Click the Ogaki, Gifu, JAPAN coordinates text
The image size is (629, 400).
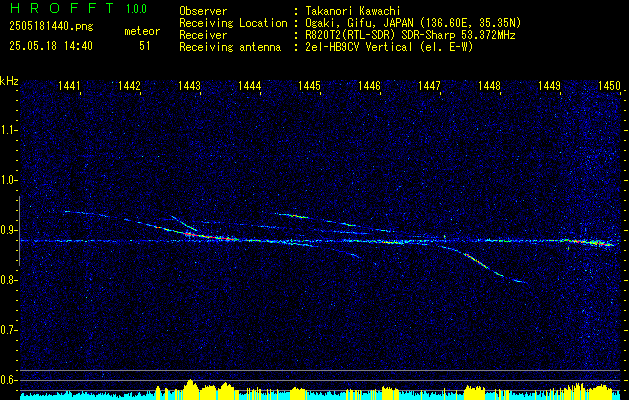[x=411, y=23]
